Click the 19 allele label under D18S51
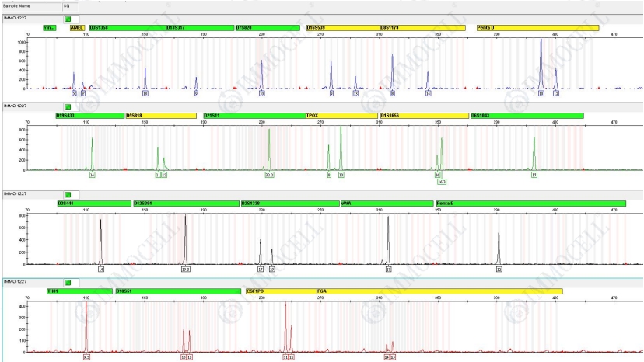 190,357
